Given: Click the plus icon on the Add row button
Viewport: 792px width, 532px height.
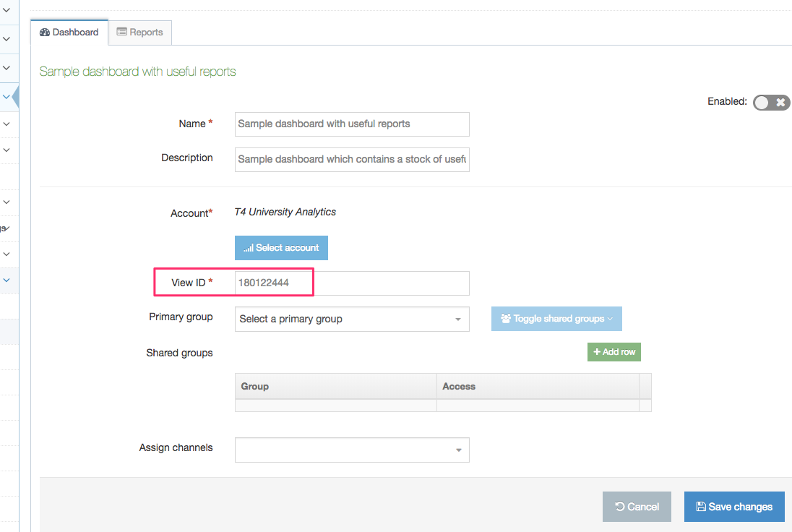Looking at the screenshot, I should click(598, 352).
